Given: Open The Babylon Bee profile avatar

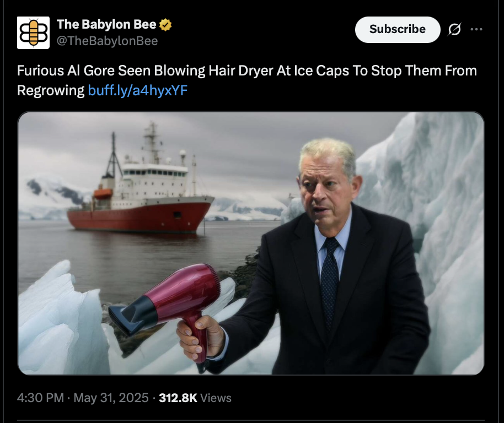Looking at the screenshot, I should [33, 32].
